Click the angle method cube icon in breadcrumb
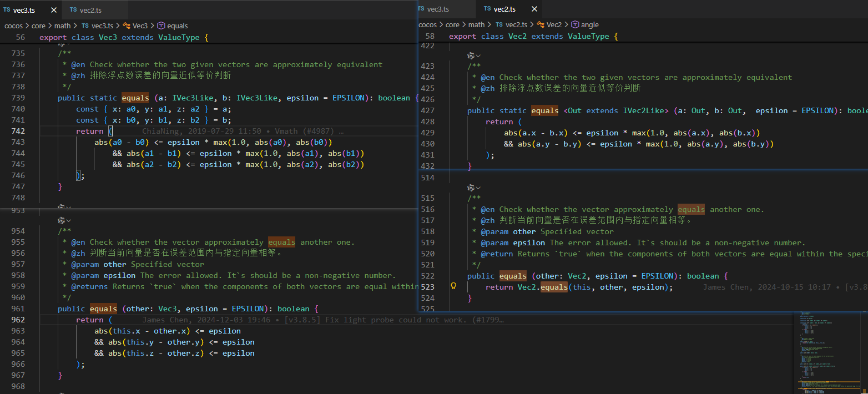868x394 pixels. point(575,24)
